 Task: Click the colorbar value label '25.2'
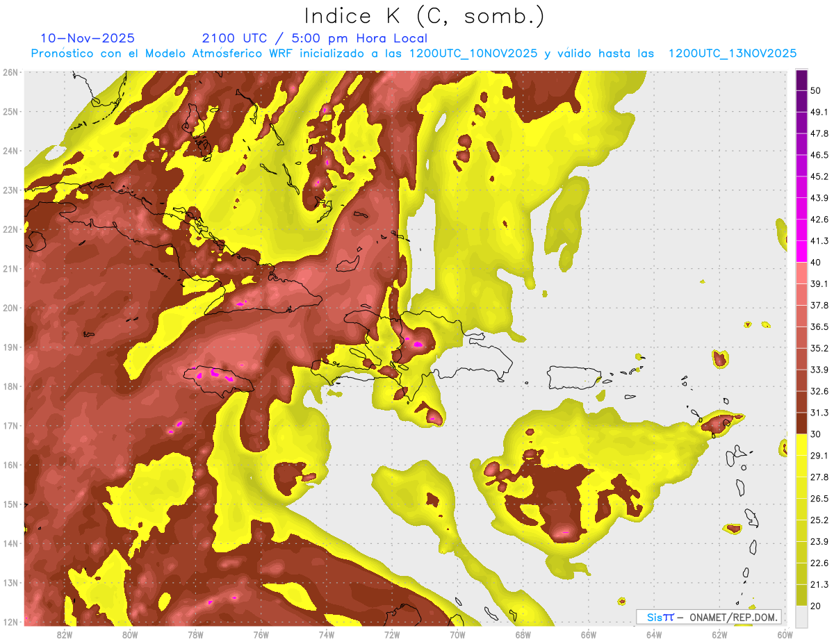coord(818,520)
